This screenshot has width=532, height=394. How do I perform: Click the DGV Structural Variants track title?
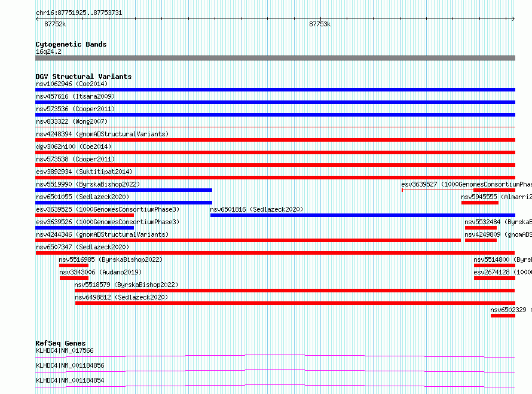tap(84, 77)
